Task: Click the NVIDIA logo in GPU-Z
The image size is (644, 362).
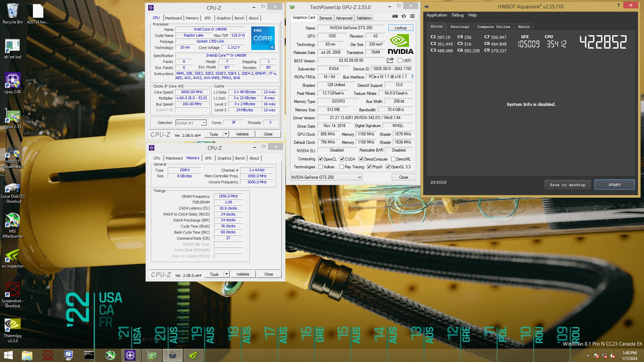Action: coord(400,44)
